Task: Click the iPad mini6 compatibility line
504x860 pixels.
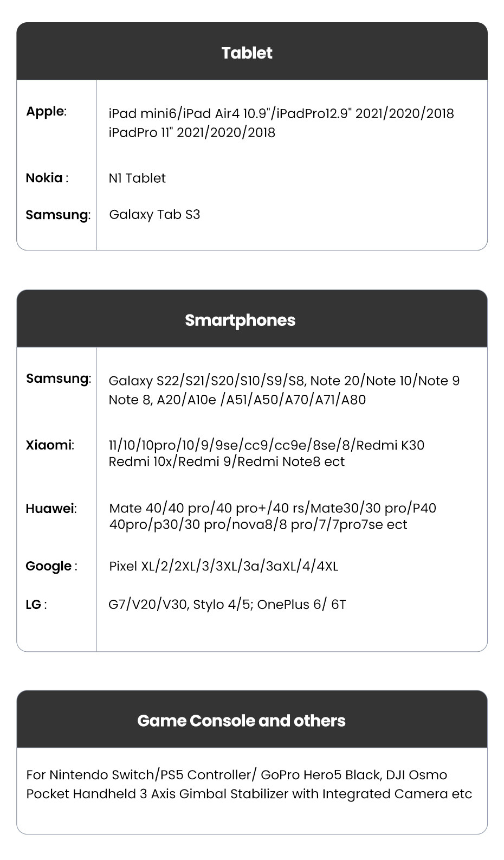Action: (281, 113)
